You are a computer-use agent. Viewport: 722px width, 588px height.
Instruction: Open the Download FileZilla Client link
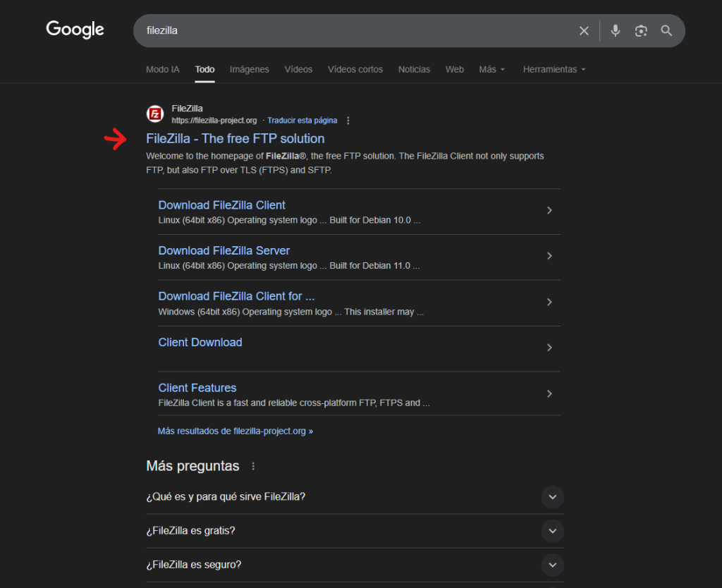(222, 205)
